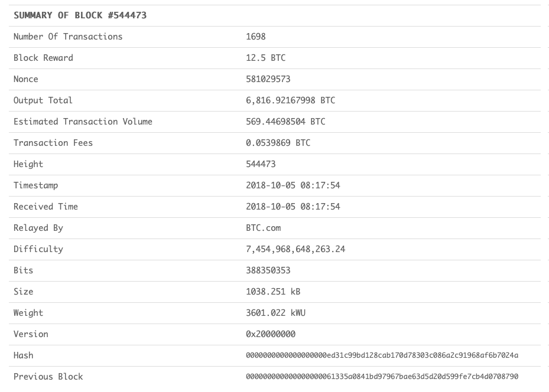Select the Nonce value 581029573

pos(268,79)
